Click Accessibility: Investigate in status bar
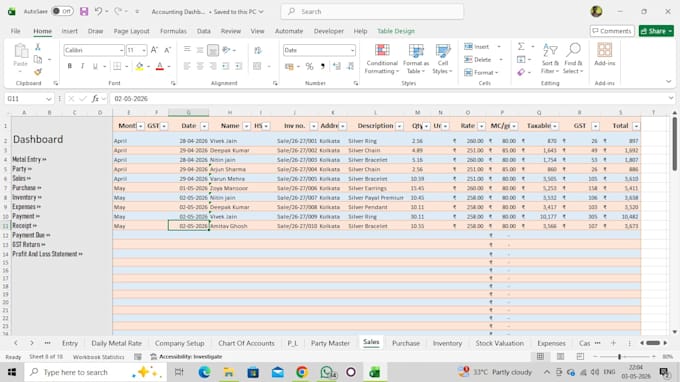The width and height of the screenshot is (680, 382). (186, 356)
